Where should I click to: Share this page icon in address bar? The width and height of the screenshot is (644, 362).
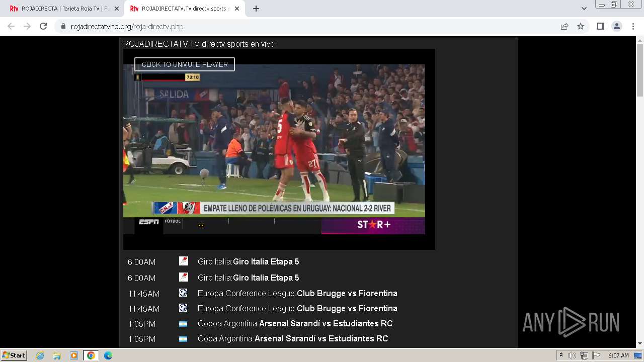(x=565, y=26)
